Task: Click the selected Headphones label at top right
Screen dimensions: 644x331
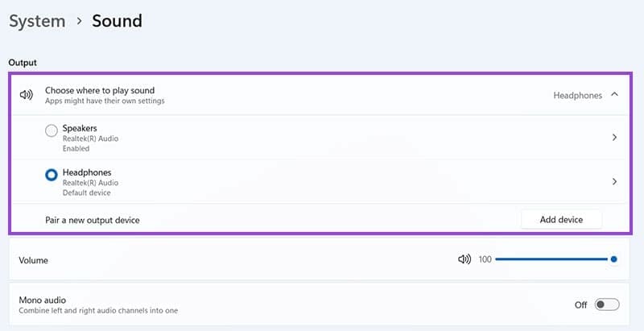Action: tap(577, 95)
